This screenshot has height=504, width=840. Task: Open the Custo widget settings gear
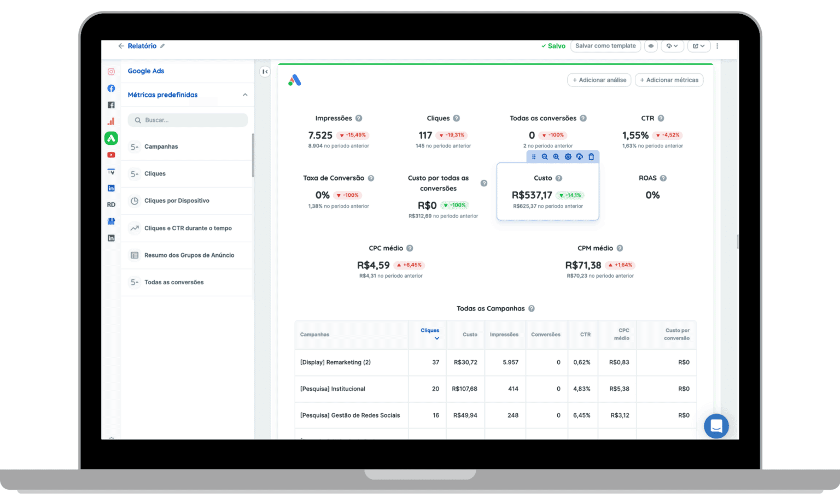click(568, 157)
